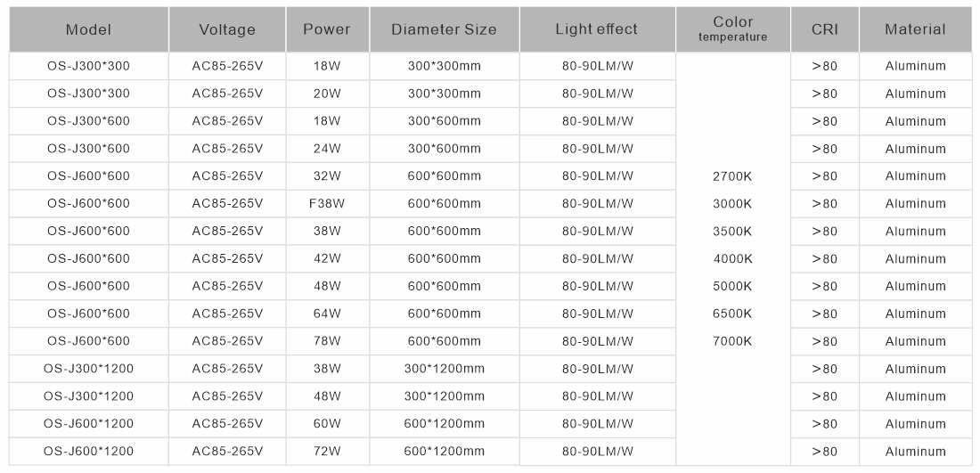Click the Model column header

pos(88,29)
